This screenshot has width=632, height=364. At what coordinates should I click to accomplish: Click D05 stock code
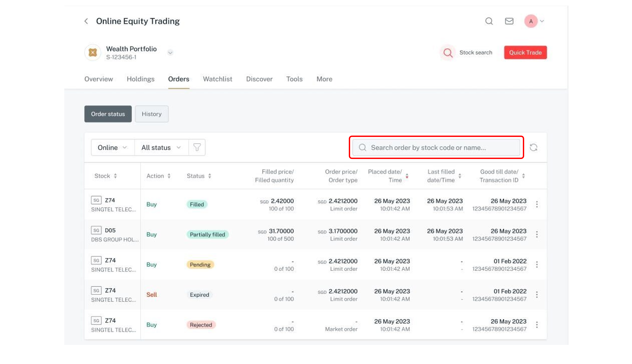[x=110, y=230]
